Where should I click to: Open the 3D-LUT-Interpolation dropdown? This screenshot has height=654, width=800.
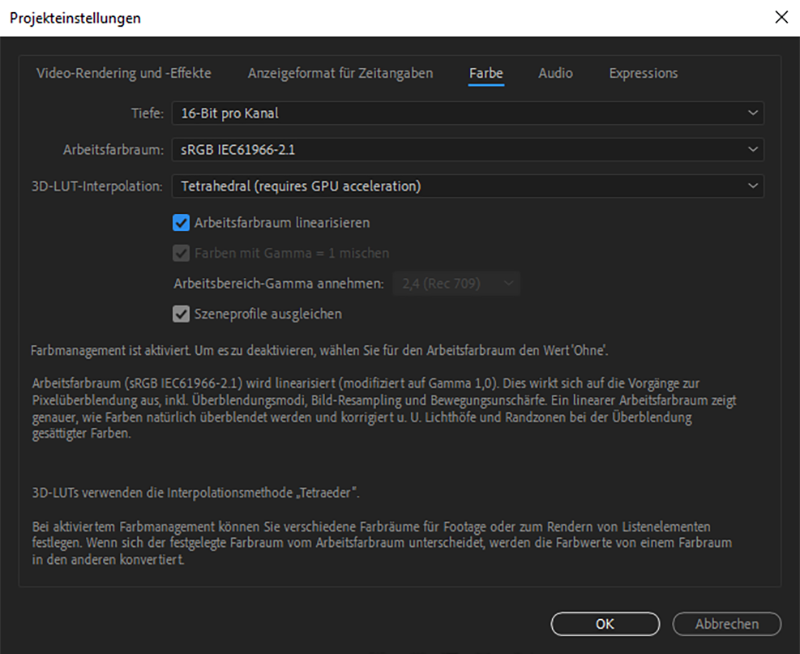(x=467, y=186)
